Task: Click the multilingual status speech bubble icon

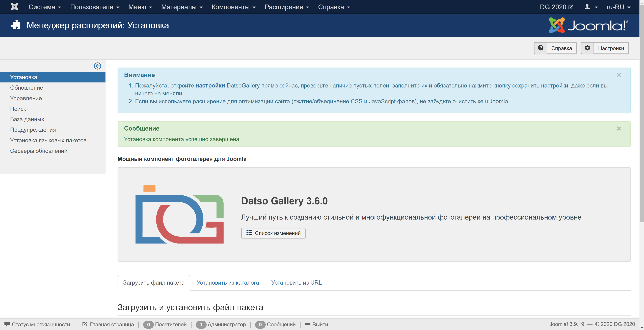Action: (x=7, y=324)
